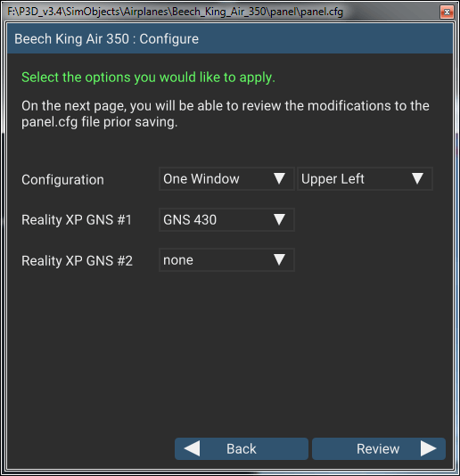Image resolution: width=460 pixels, height=476 pixels.
Task: Click the green Select the options text
Action: pos(149,78)
